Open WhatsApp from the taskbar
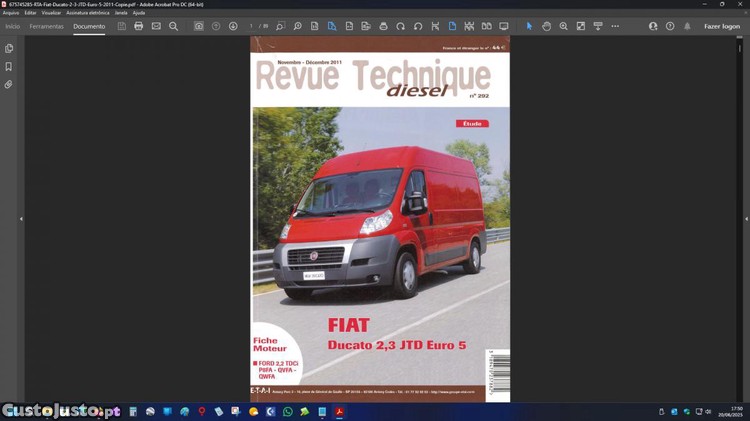Image resolution: width=750 pixels, height=421 pixels. [x=288, y=411]
